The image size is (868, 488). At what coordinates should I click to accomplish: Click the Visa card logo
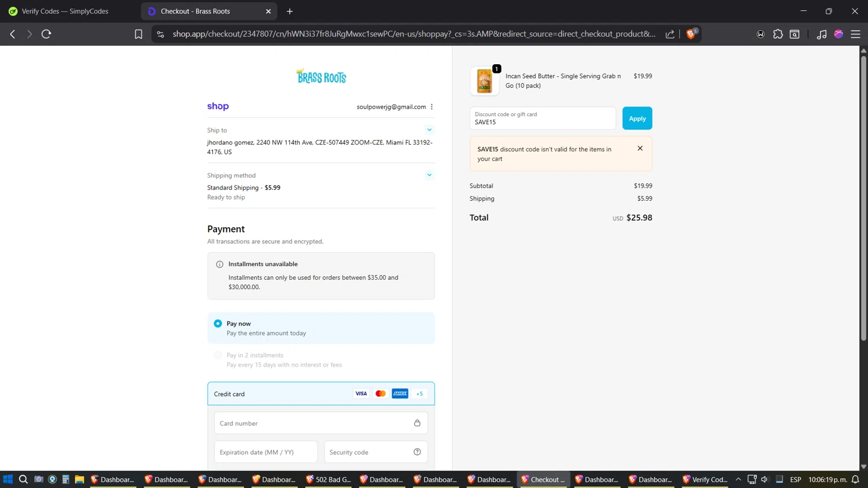coord(361,394)
